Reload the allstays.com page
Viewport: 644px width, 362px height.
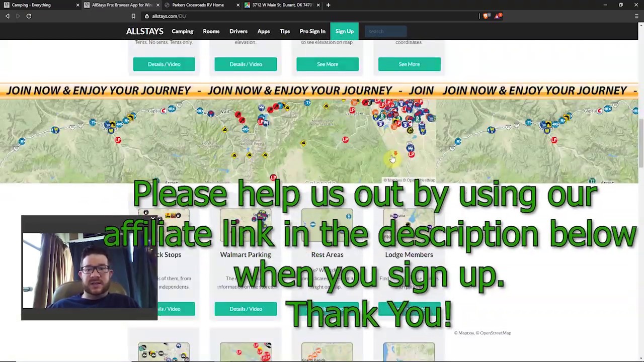point(29,16)
